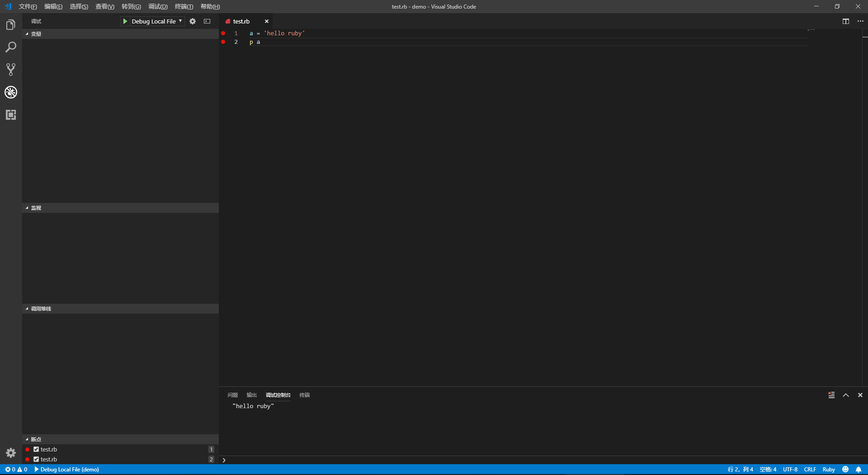868x475 pixels.
Task: Collapse the 变量 (Variables) section
Action: [x=121, y=34]
